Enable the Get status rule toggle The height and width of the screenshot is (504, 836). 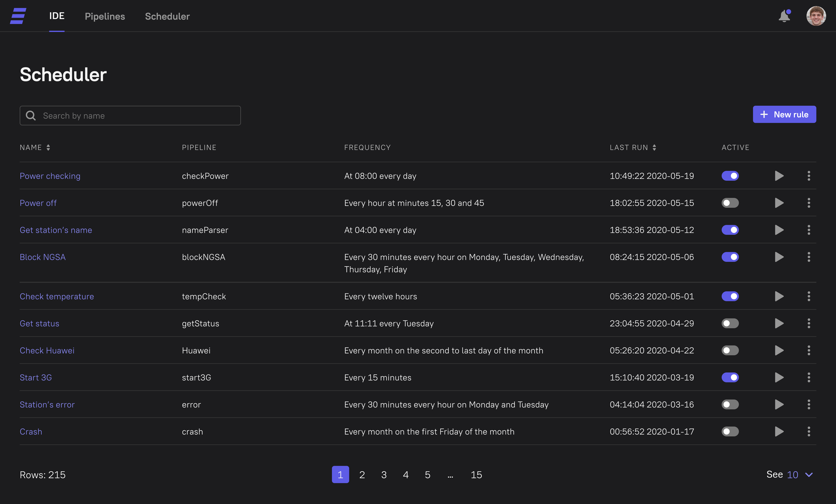(730, 323)
